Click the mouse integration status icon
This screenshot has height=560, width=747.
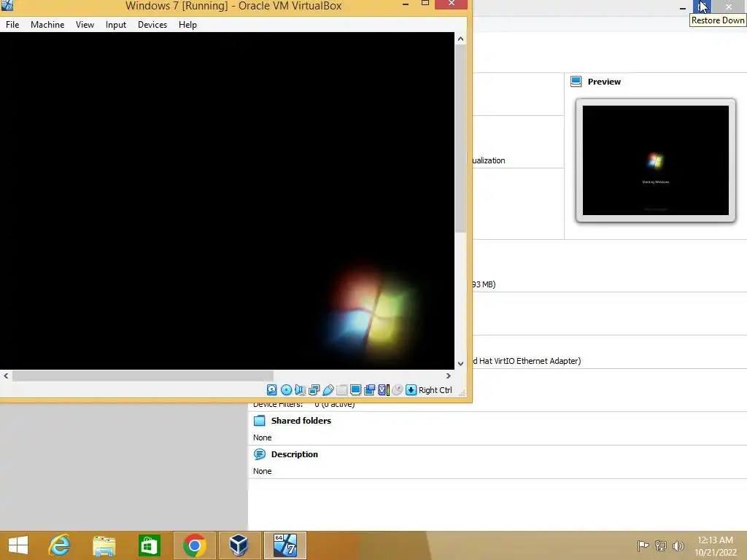point(398,390)
